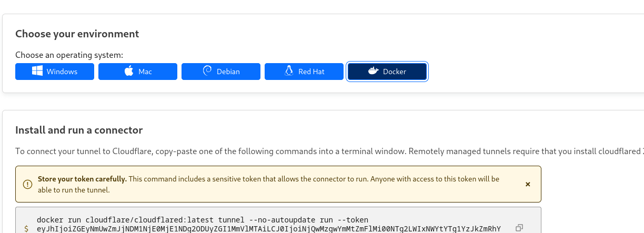This screenshot has height=233, width=644.
Task: Click the warning icon in the token alert
Action: tap(27, 184)
